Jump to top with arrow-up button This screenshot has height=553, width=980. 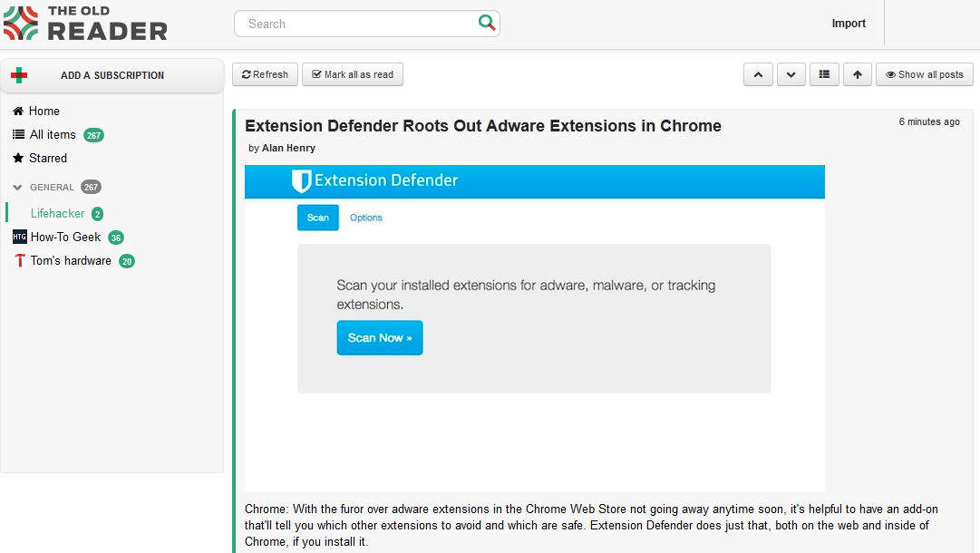click(858, 74)
